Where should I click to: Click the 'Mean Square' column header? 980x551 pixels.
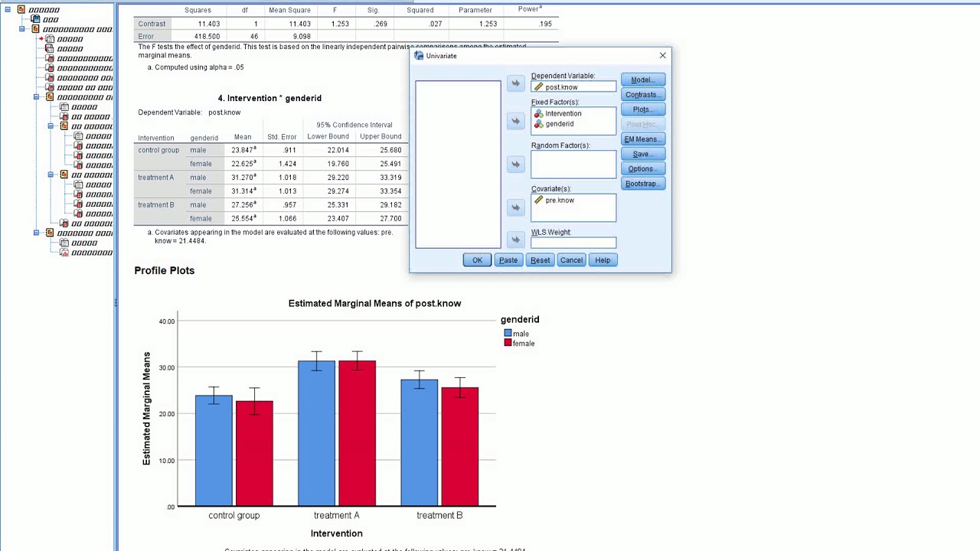[289, 10]
